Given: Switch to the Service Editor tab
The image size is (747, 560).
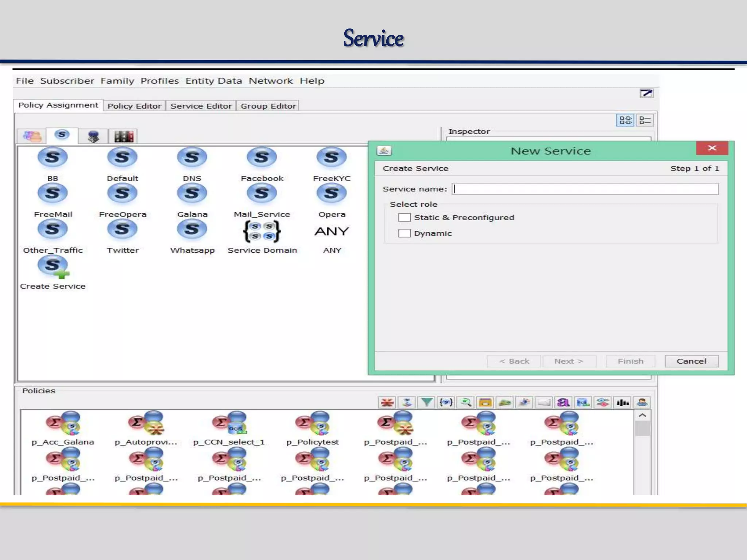Looking at the screenshot, I should tap(201, 106).
